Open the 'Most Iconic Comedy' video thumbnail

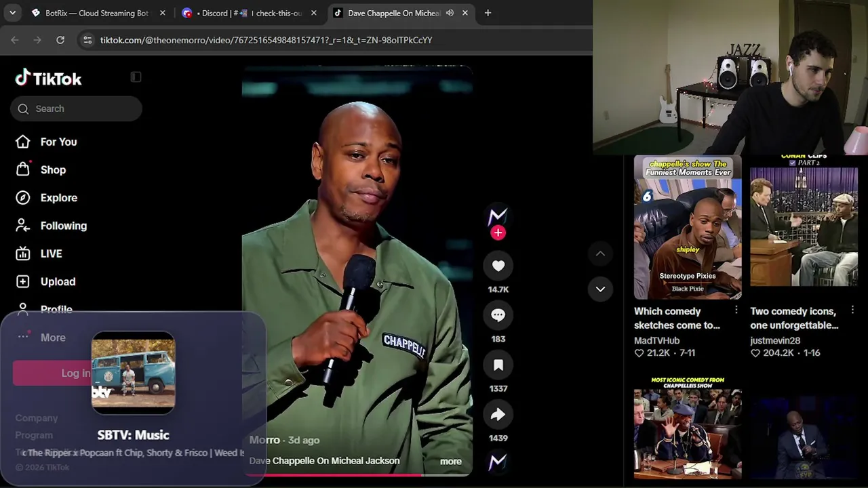tap(688, 428)
